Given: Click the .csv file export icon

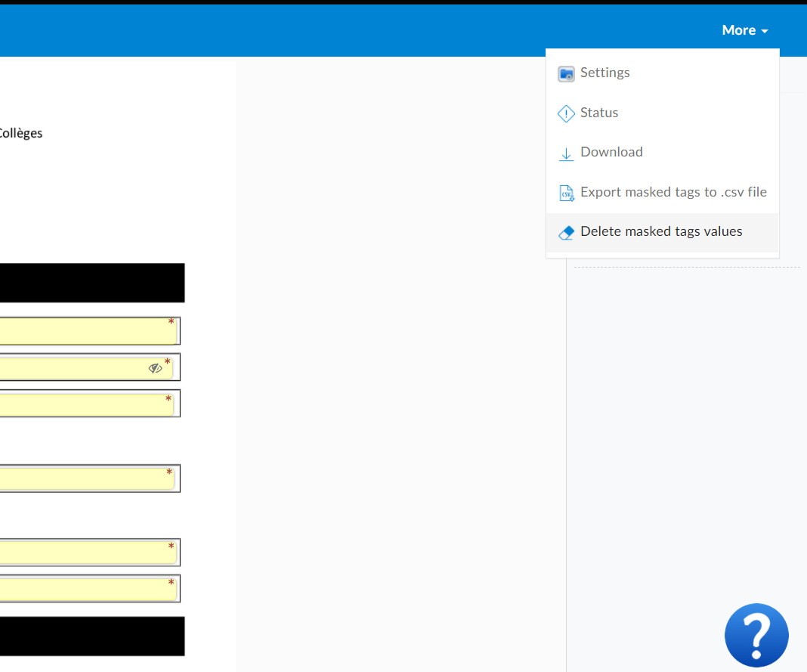Looking at the screenshot, I should click(566, 193).
